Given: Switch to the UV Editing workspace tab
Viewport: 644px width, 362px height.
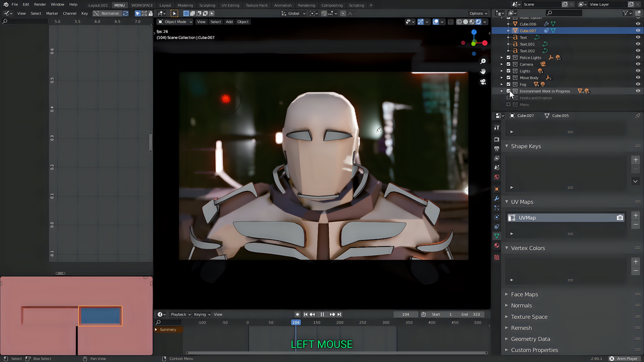Looking at the screenshot, I should [x=231, y=5].
